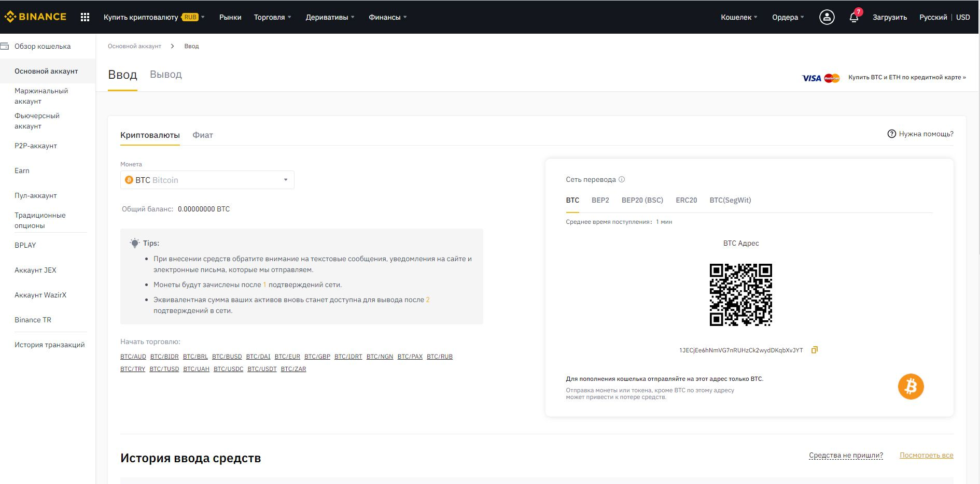This screenshot has width=980, height=484.
Task: Open BTC/TRY trading pair link
Action: click(133, 369)
